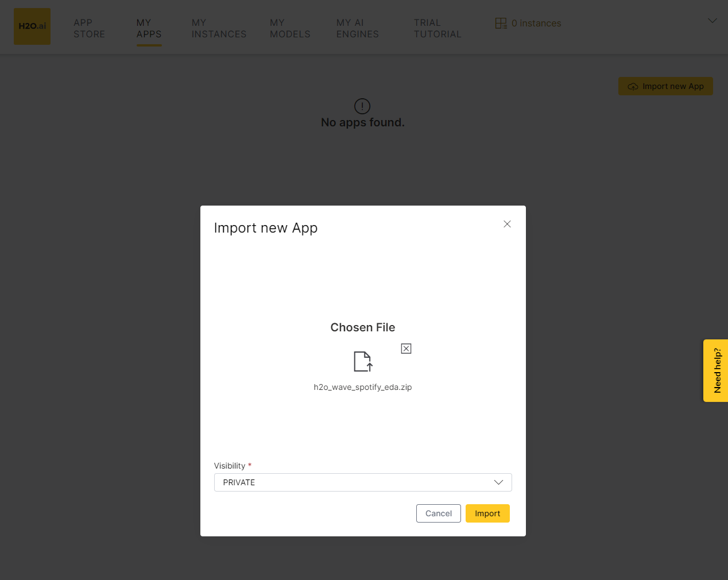Open the App Store tab
Viewport: 728px width, 580px height.
click(x=89, y=29)
